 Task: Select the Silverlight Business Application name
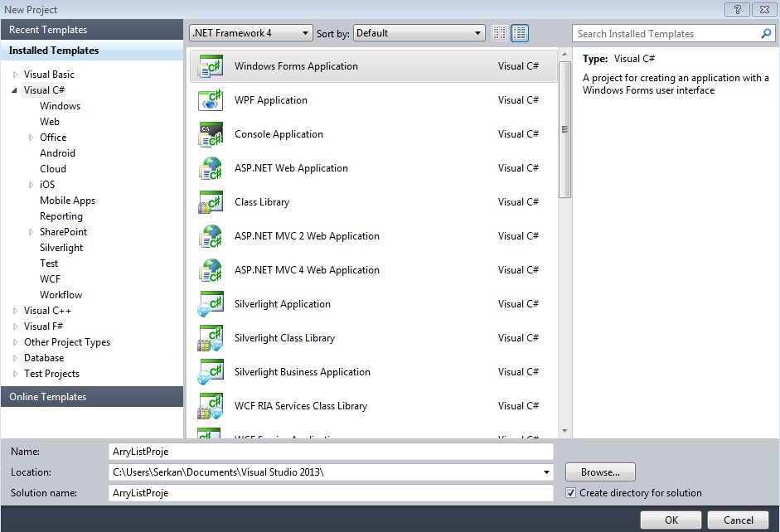click(303, 372)
